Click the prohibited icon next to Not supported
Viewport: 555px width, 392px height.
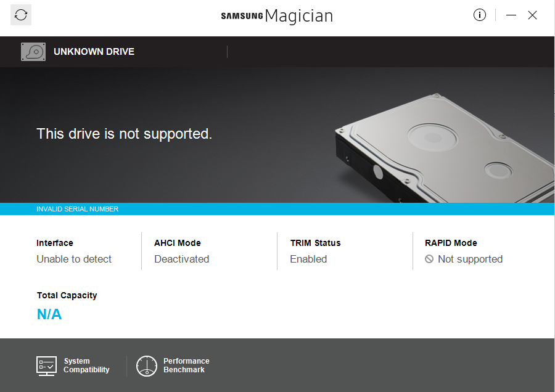tap(429, 259)
